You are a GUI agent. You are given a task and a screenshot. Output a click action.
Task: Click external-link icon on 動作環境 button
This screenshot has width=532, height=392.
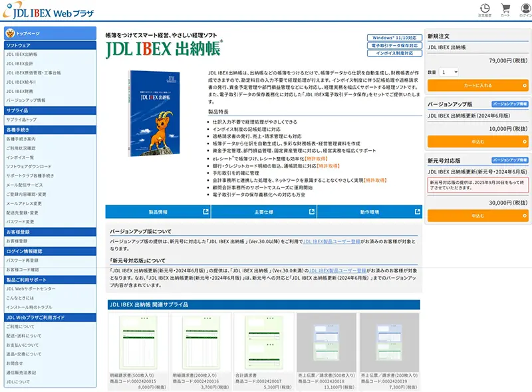[418, 211]
